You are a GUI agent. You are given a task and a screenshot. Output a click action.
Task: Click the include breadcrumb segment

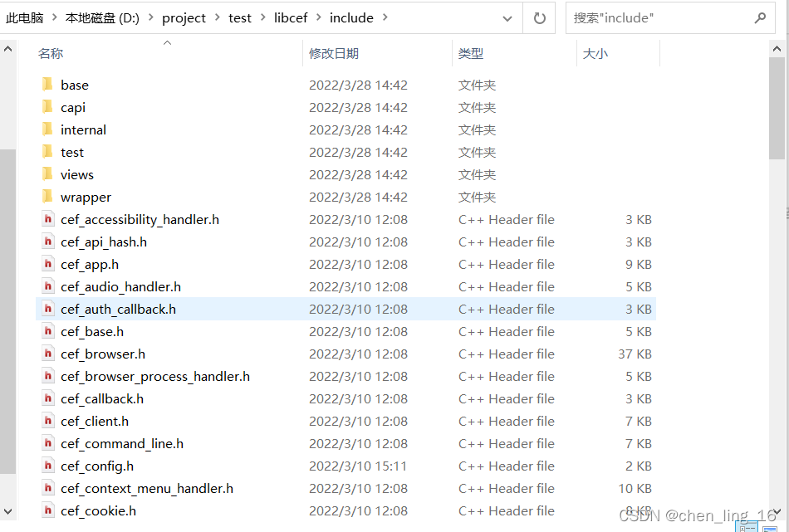click(351, 18)
